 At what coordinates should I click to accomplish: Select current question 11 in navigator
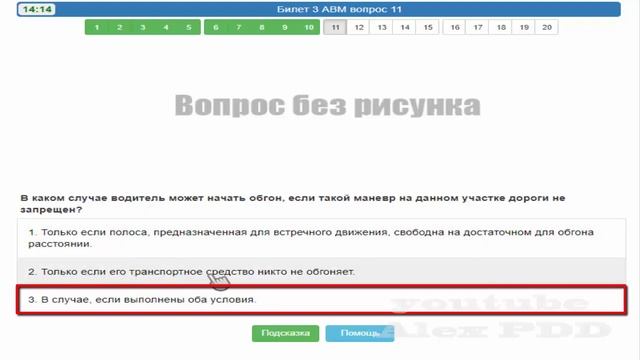pos(336,27)
